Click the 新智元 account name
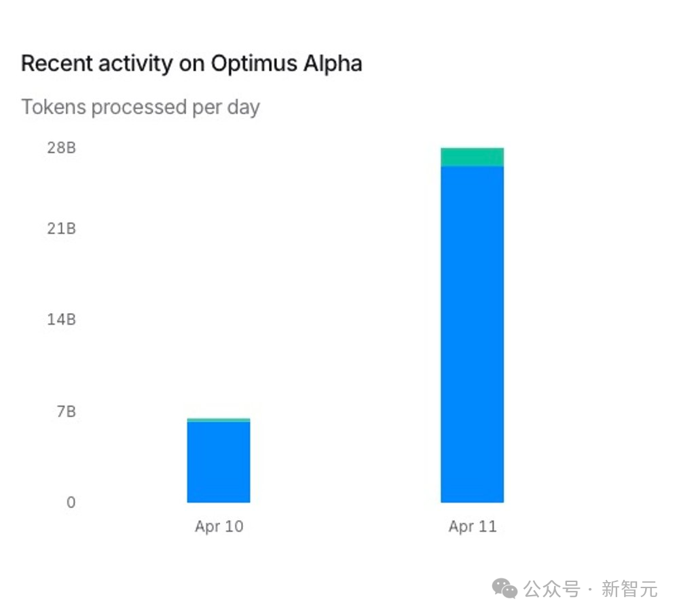Viewport: 679px width, 616px height. [629, 589]
